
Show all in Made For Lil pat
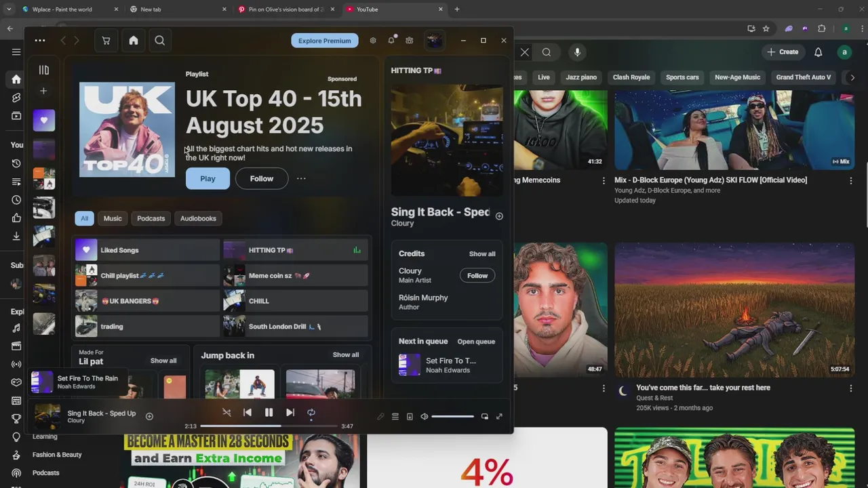[x=163, y=361]
